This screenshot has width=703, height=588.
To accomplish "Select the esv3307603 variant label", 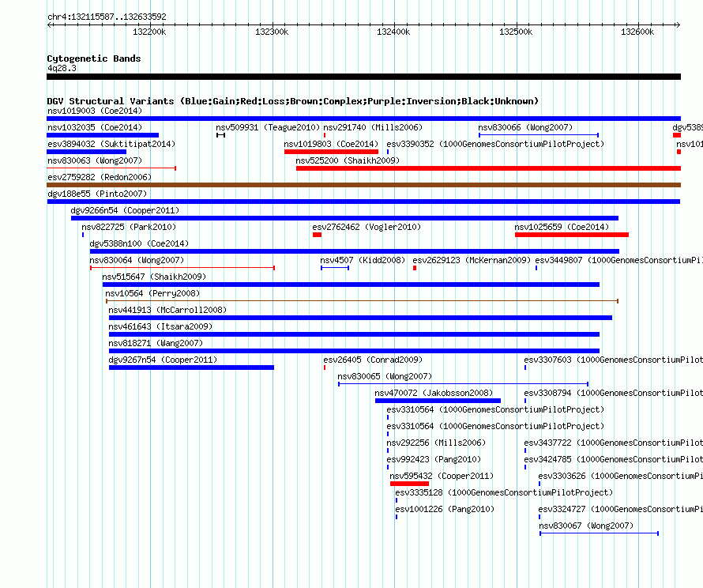I will pos(613,360).
